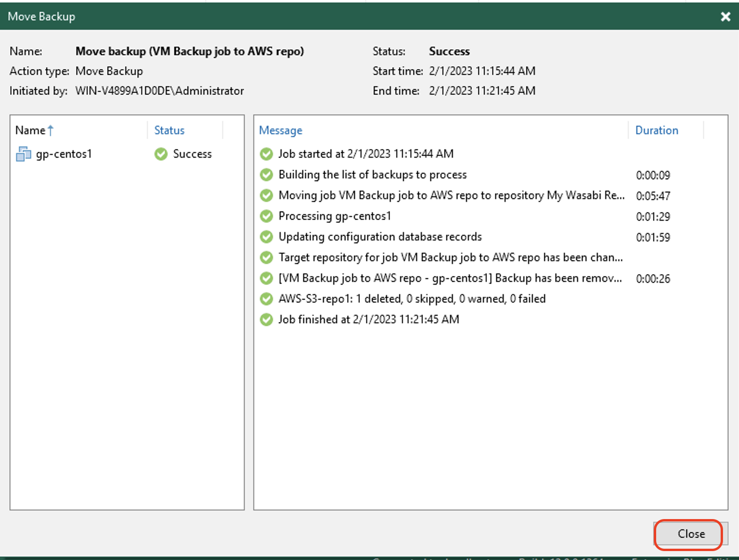This screenshot has height=560, width=739.
Task: Click the Start time value 11:15:44 AM
Action: pyautogui.click(x=482, y=71)
